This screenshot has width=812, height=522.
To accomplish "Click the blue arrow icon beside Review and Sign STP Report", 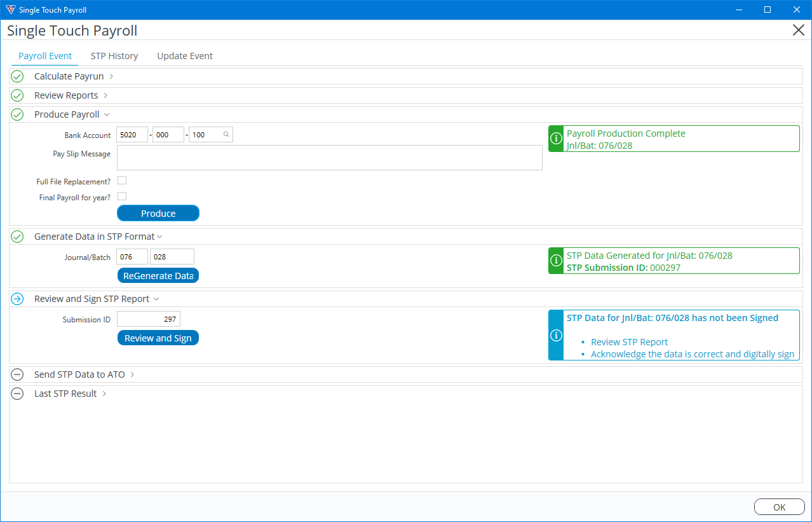I will [17, 299].
